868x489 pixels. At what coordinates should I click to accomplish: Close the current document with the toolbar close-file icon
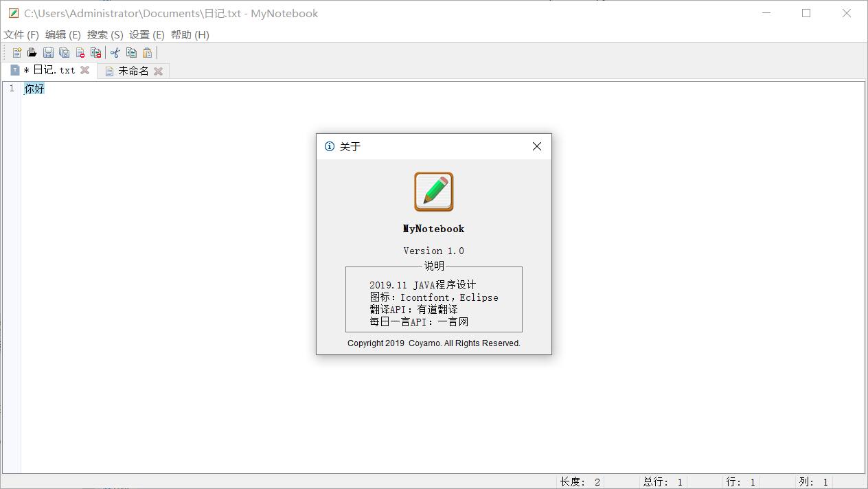click(x=80, y=52)
